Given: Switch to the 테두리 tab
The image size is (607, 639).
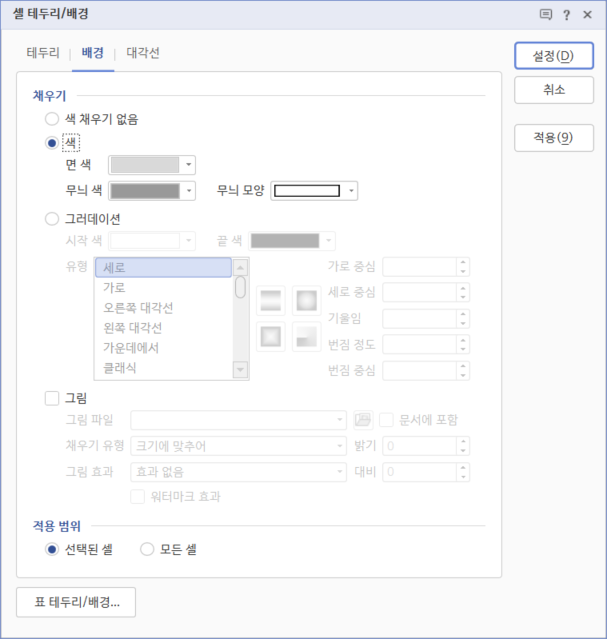Looking at the screenshot, I should 43,53.
